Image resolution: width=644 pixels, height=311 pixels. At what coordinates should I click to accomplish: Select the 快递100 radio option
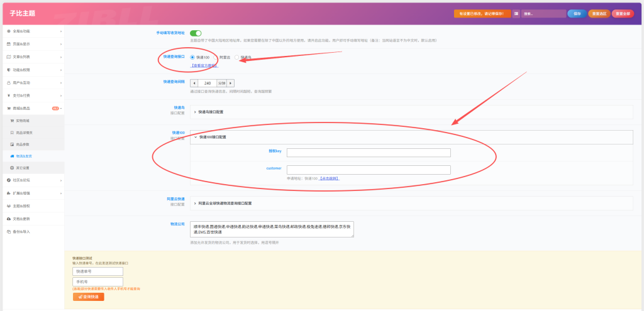[x=192, y=57]
